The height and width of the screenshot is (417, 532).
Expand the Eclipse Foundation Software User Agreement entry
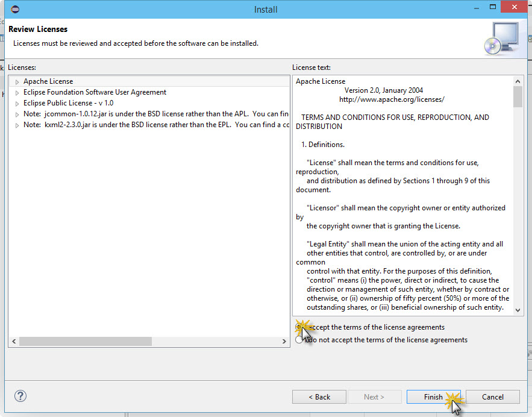[x=17, y=93]
